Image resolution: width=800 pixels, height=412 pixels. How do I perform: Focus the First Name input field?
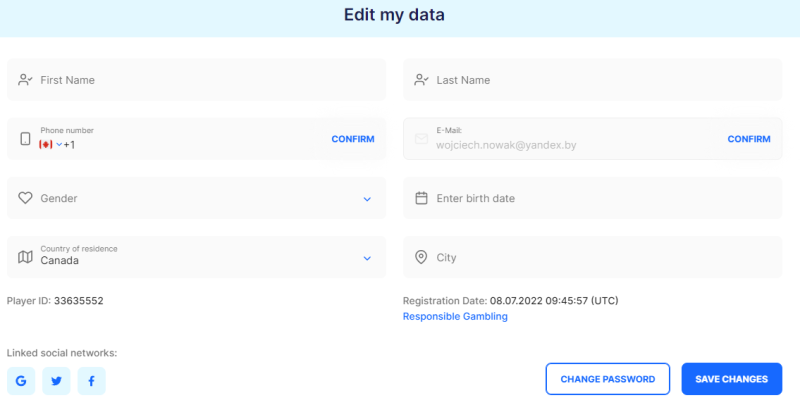200,80
